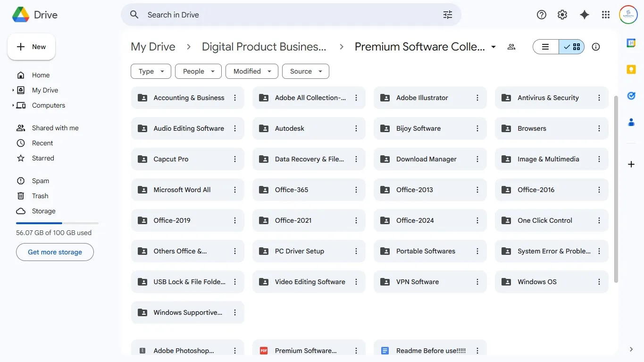This screenshot has height=362, width=644.
Task: Select Get more storage
Action: 55,252
